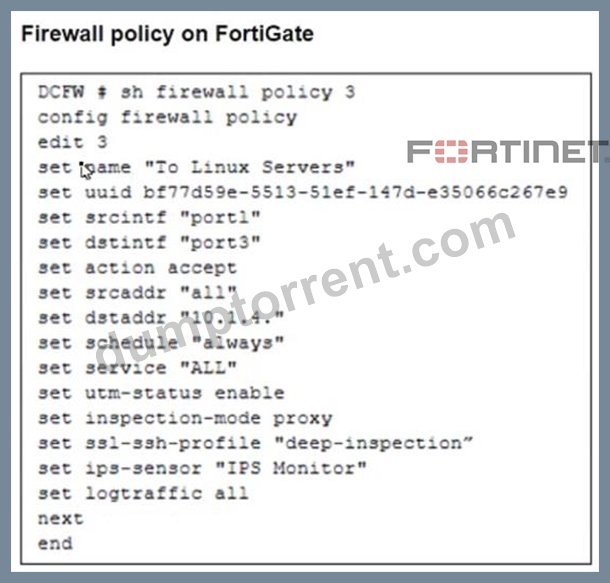Click the 'inspection-mode proxy' line
This screenshot has width=610, height=583.
click(x=209, y=418)
